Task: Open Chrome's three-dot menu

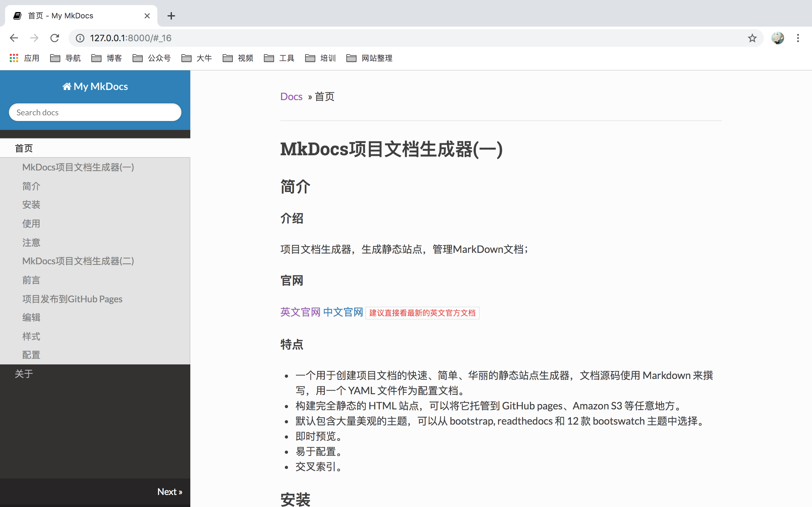Action: (798, 38)
